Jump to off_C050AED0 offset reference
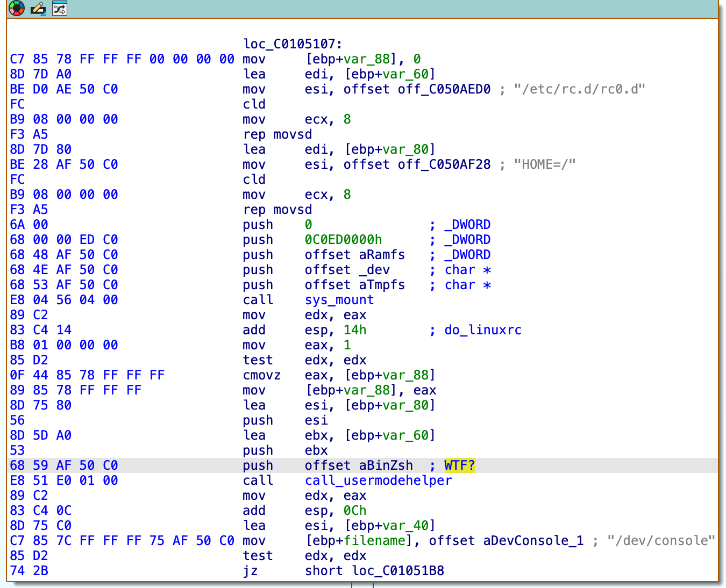 click(444, 89)
